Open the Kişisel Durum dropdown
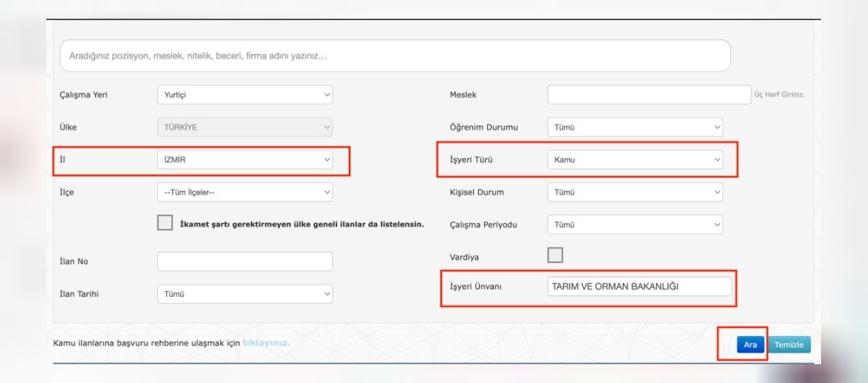Screen dimensions: 868x383 tap(634, 193)
